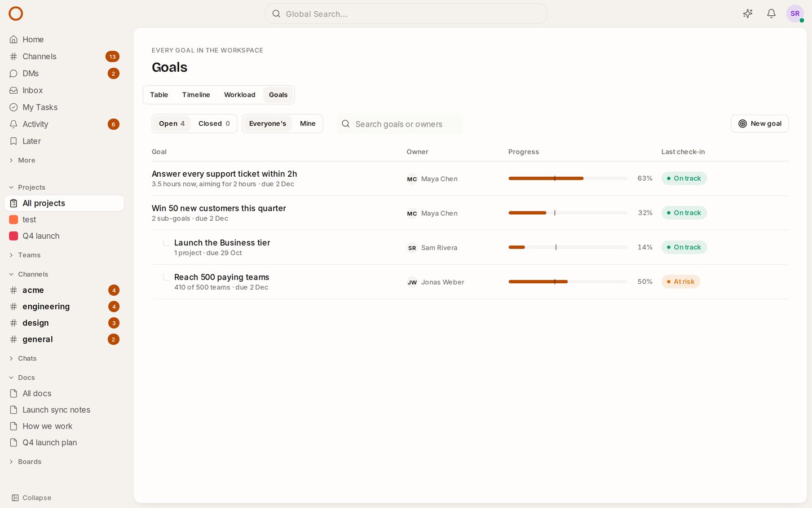The image size is (812, 508).
Task: Show Open goals filter
Action: point(172,124)
